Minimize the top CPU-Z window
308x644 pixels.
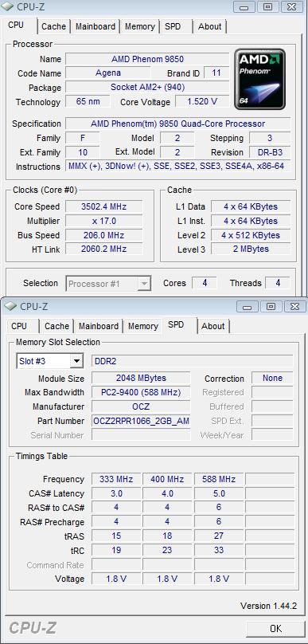tap(244, 6)
